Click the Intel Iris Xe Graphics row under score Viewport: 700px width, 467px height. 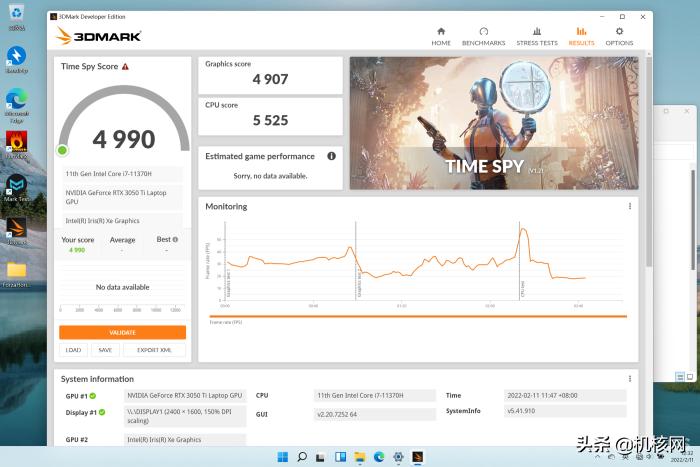pos(122,221)
